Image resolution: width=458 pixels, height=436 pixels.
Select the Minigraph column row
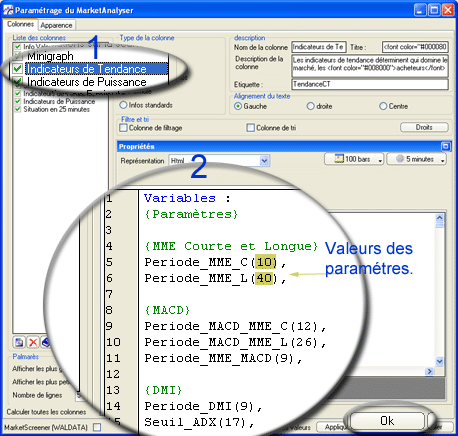[50, 56]
